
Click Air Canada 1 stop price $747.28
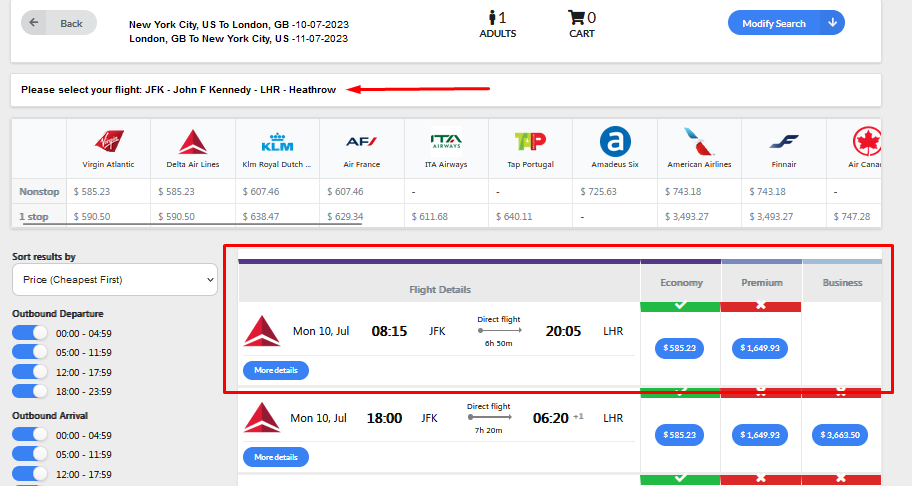[x=852, y=216]
